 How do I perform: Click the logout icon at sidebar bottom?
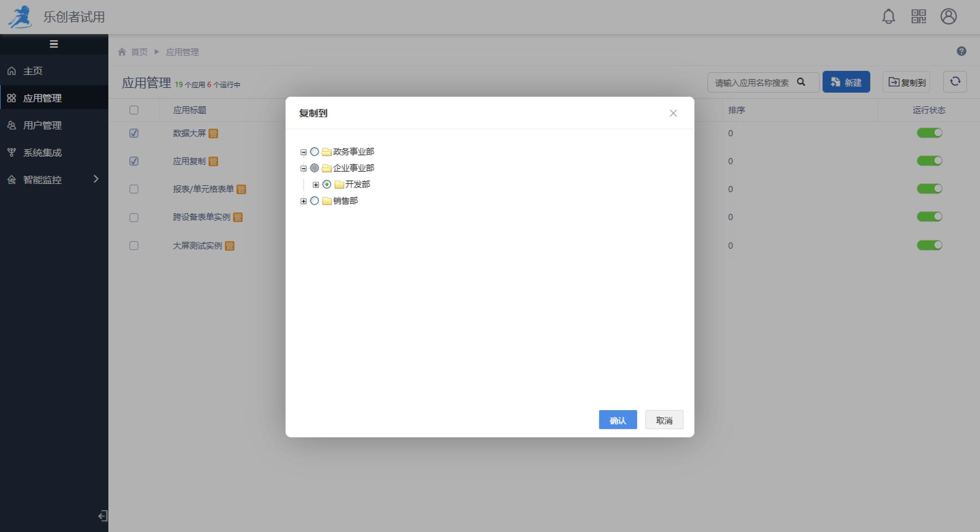(x=103, y=516)
